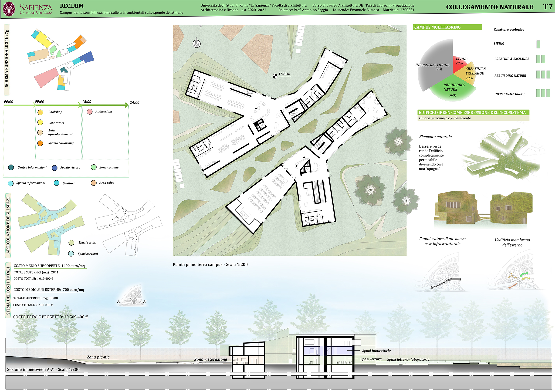
Task: Click the 24:00 timeline arrowhead
Action: click(126, 105)
